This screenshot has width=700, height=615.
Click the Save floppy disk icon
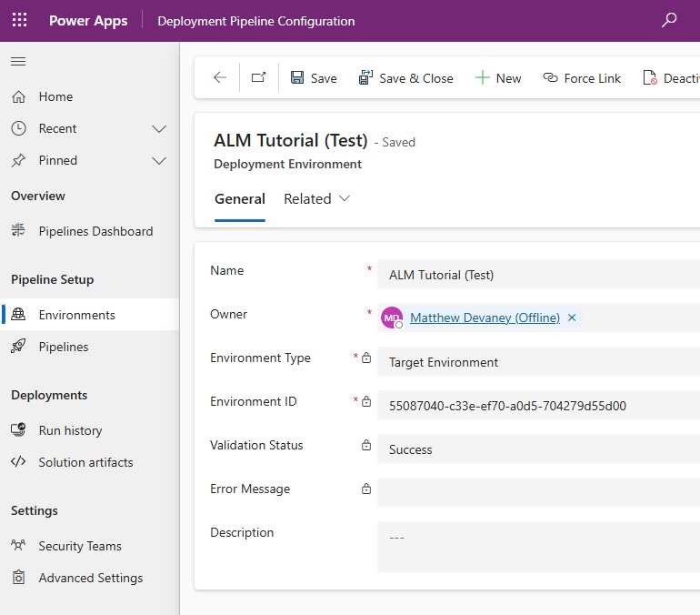[297, 77]
